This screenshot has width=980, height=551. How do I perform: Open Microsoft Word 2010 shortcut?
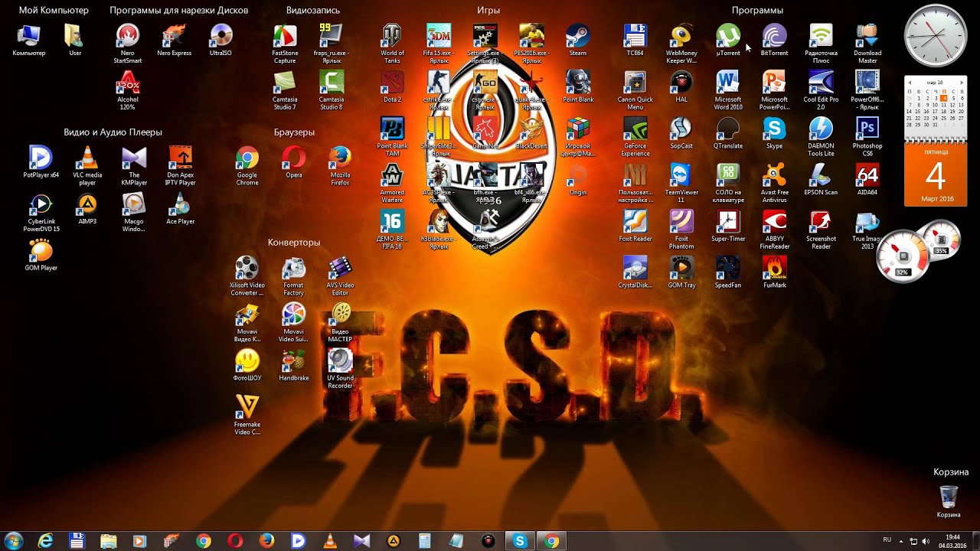pyautogui.click(x=728, y=90)
